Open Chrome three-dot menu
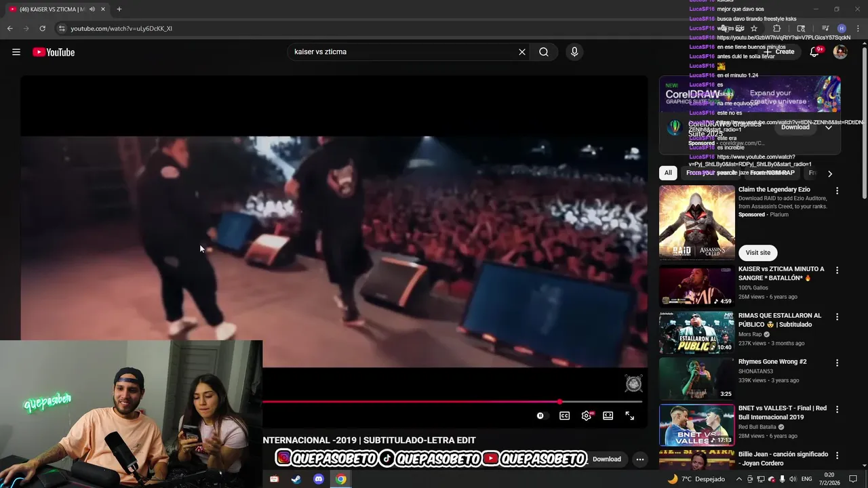Image resolution: width=868 pixels, height=488 pixels. click(858, 28)
